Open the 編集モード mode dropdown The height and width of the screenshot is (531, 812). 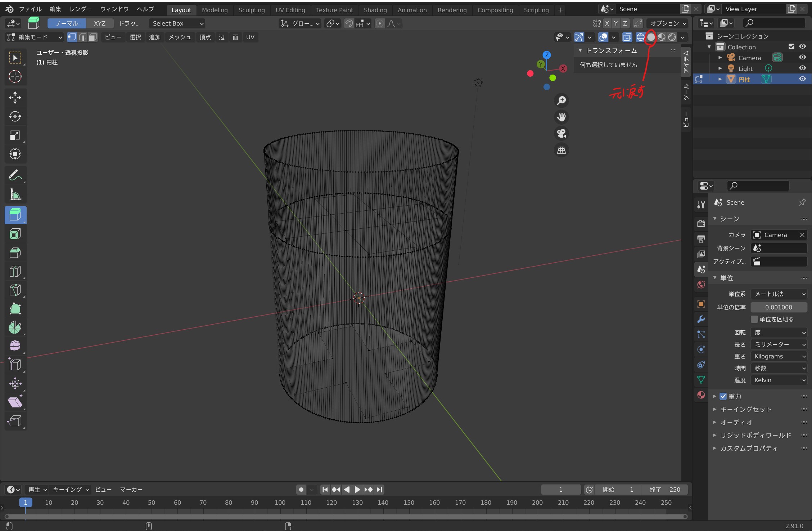(35, 37)
